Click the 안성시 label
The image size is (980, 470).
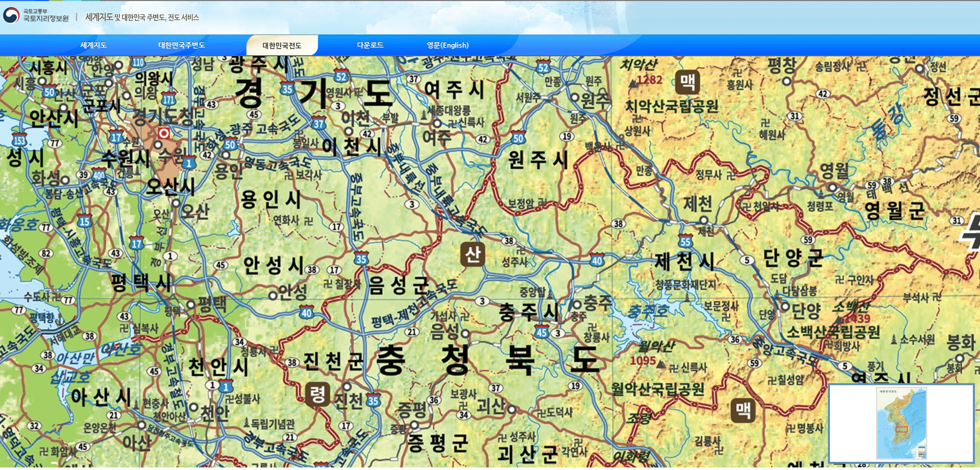pyautogui.click(x=274, y=265)
